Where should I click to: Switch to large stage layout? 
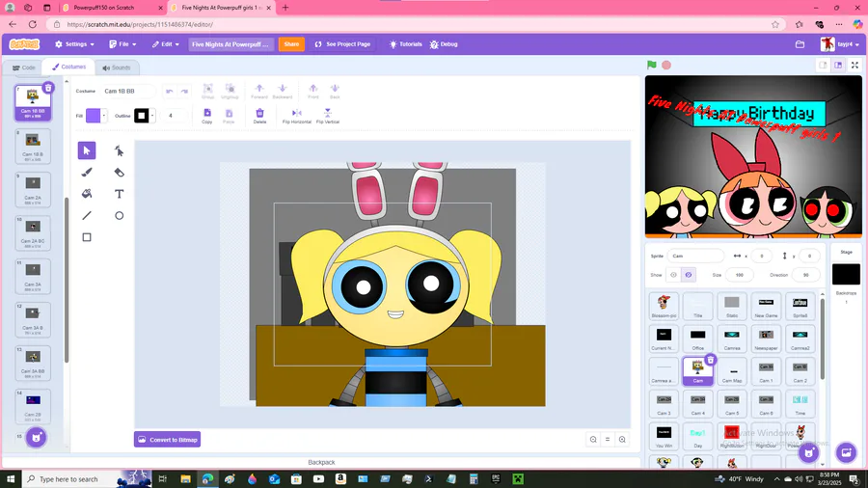(x=838, y=65)
